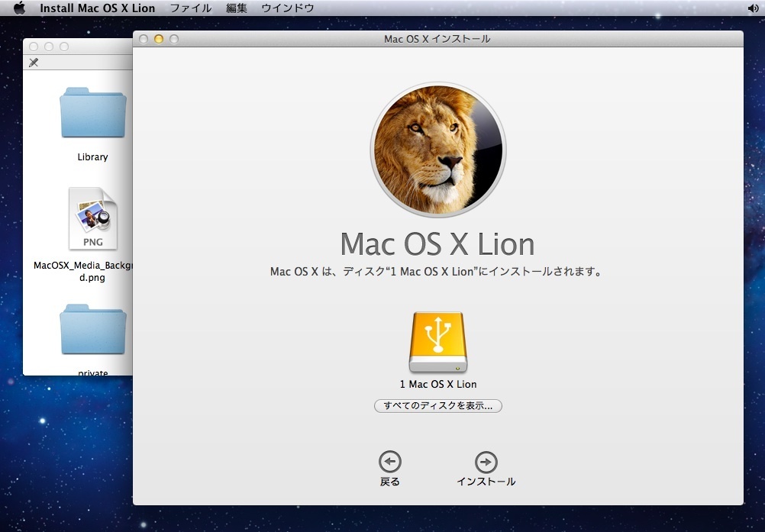
Task: Select the Library folder
Action: 93,114
